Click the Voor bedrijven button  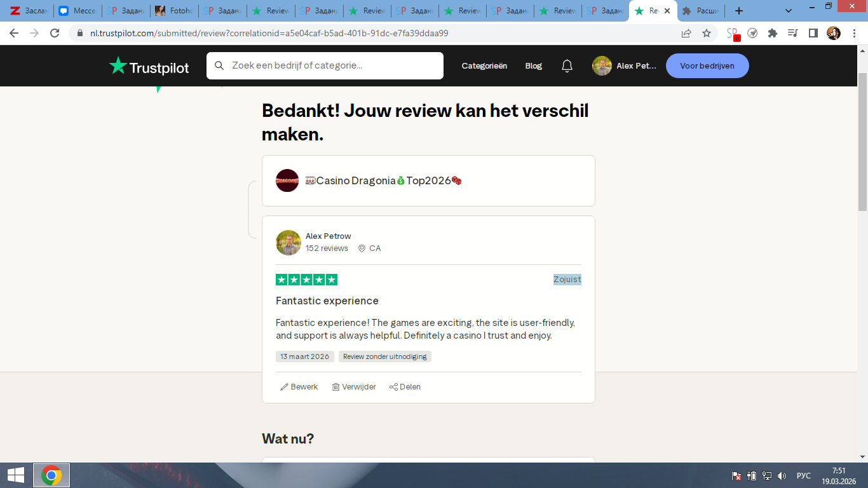(x=707, y=66)
